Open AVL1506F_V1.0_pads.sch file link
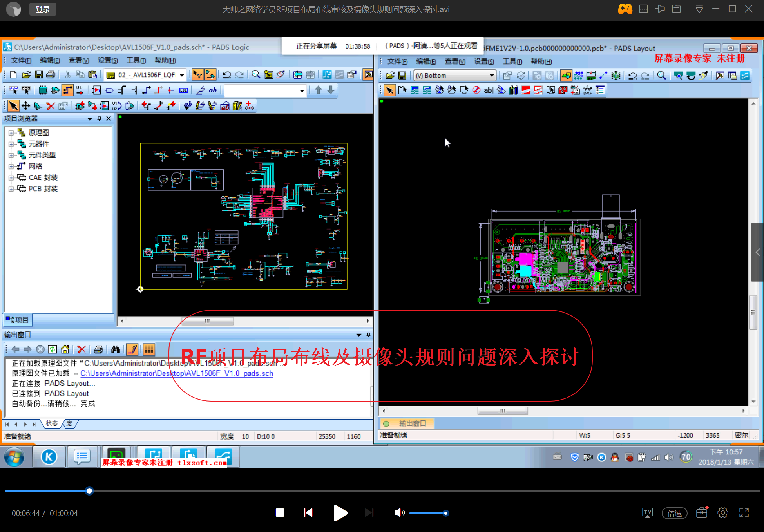The width and height of the screenshot is (764, 532). (x=177, y=373)
